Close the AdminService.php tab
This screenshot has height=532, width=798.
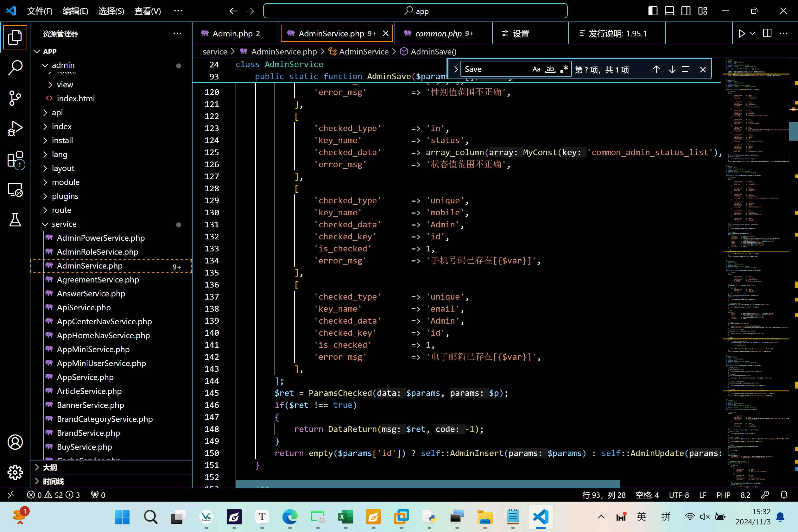386,33
